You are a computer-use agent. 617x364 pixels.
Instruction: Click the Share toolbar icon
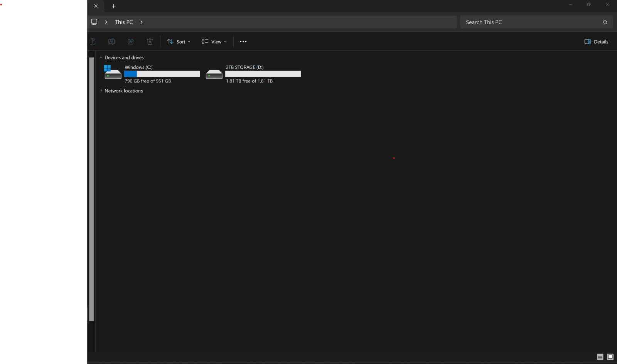(131, 42)
